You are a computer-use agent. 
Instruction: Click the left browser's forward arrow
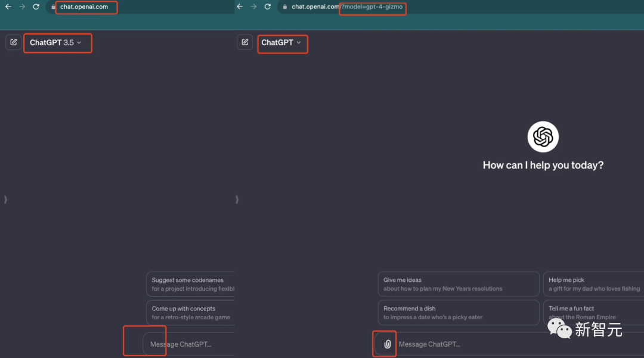coord(22,7)
